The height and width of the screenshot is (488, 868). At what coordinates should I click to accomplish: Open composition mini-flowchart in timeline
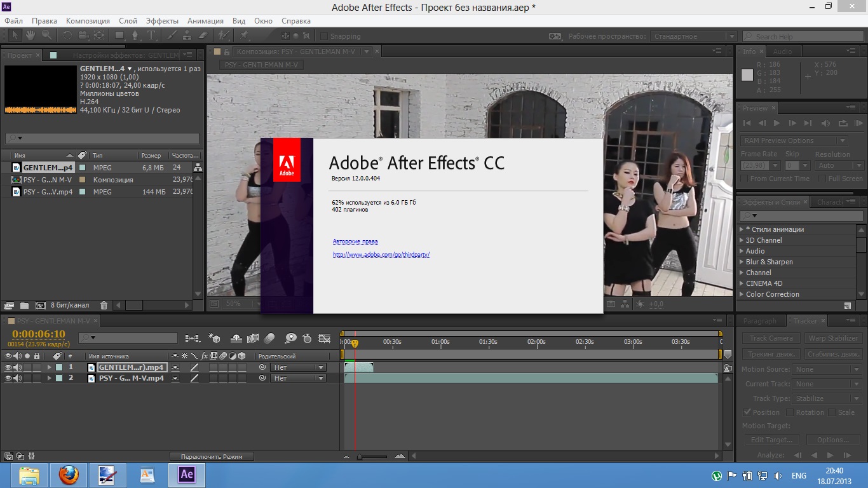193,339
